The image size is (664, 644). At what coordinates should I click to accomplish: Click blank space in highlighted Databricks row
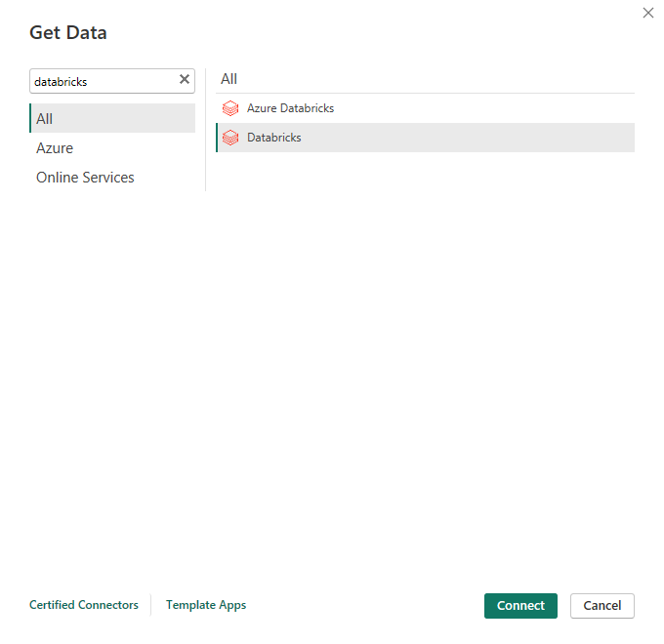tap(469, 138)
